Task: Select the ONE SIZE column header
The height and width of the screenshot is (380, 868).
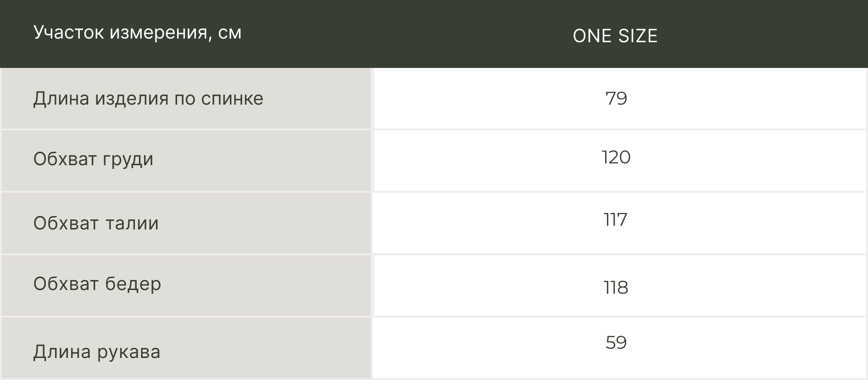Action: pyautogui.click(x=615, y=36)
